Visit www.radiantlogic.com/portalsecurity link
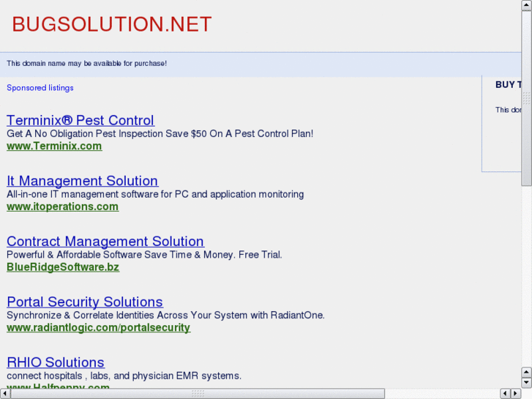 tap(98, 328)
